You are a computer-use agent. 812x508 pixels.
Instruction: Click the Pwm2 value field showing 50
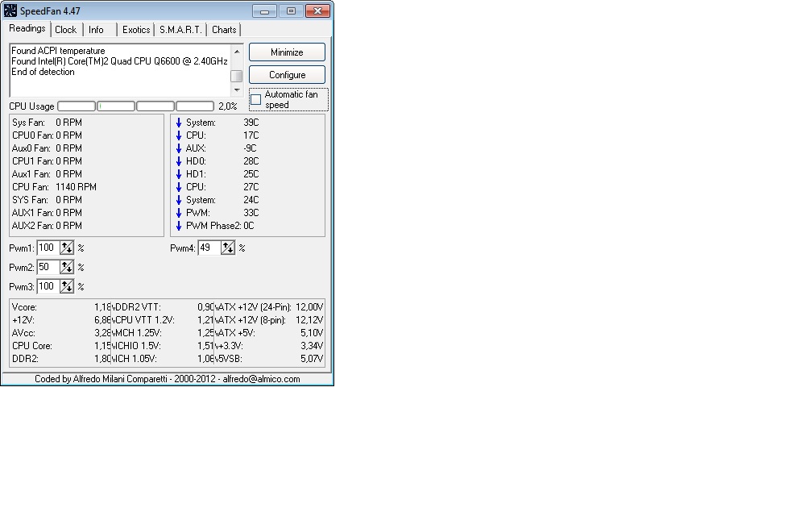(48, 267)
